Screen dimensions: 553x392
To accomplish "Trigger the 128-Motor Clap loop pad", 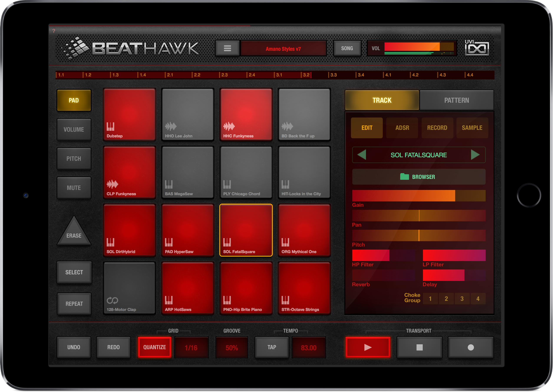I will [129, 288].
